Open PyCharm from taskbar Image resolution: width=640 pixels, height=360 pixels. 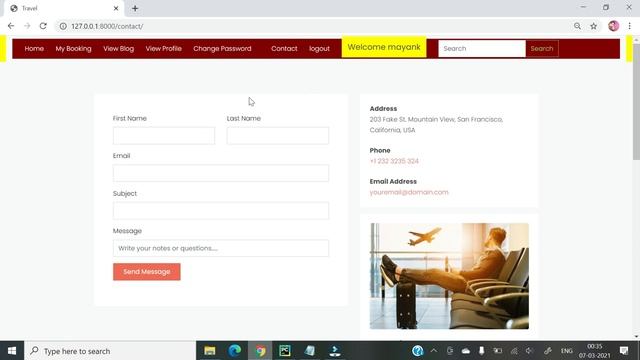click(285, 351)
